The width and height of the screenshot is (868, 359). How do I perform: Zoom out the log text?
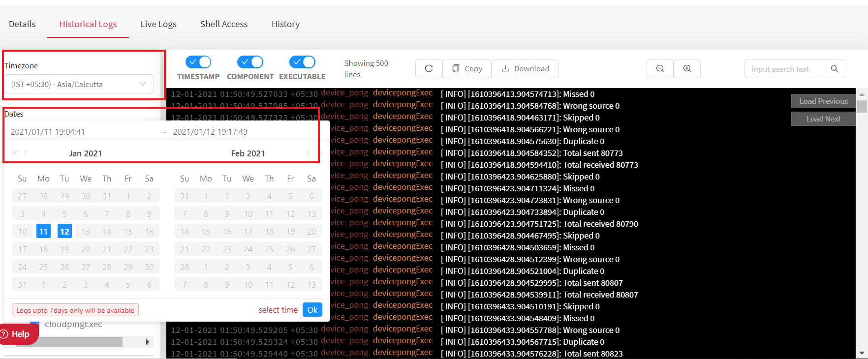tap(660, 69)
